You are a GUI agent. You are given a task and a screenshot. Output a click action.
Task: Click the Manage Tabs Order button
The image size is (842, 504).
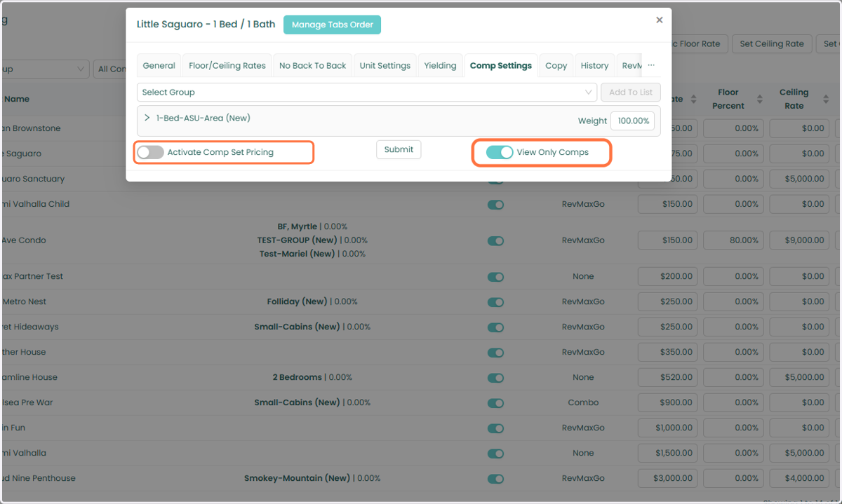[x=332, y=25]
